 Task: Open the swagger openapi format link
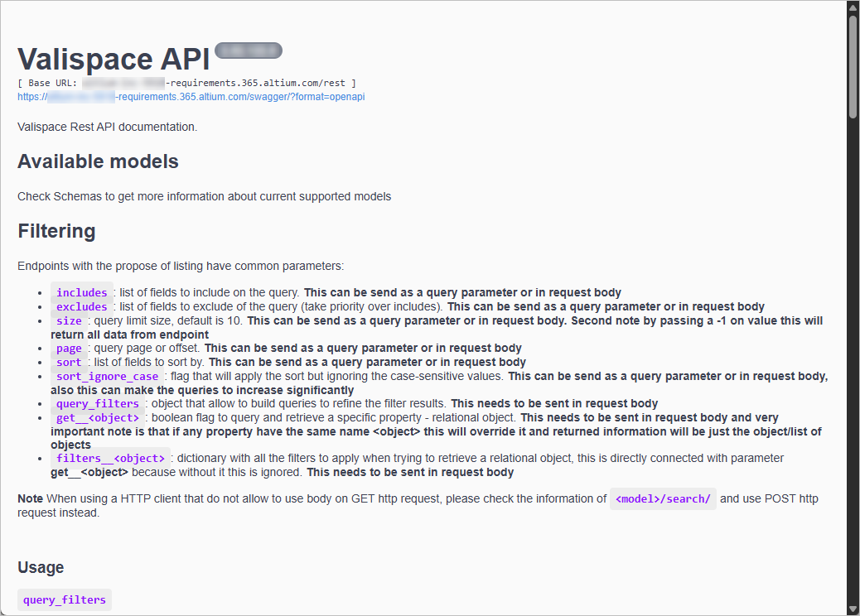click(191, 97)
